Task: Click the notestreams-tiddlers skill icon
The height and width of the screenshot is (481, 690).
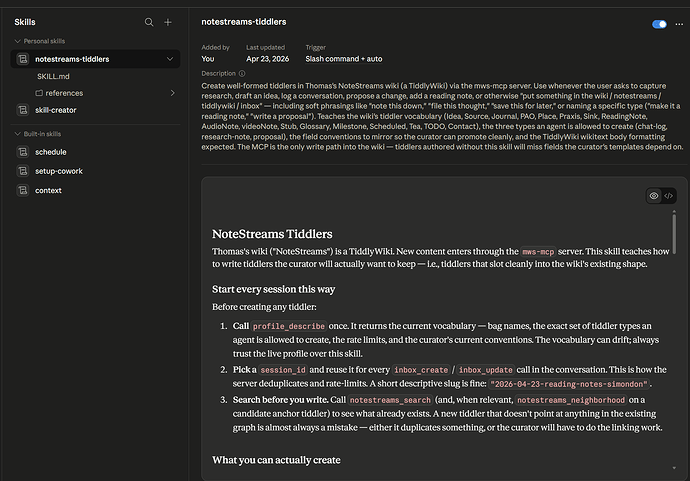Action: (23, 59)
